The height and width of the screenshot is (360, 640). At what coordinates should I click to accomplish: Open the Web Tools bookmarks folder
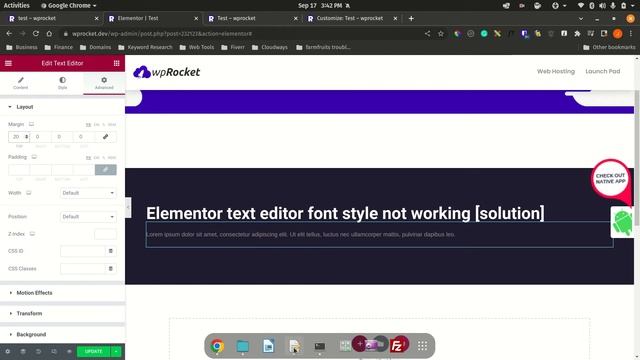[197, 47]
